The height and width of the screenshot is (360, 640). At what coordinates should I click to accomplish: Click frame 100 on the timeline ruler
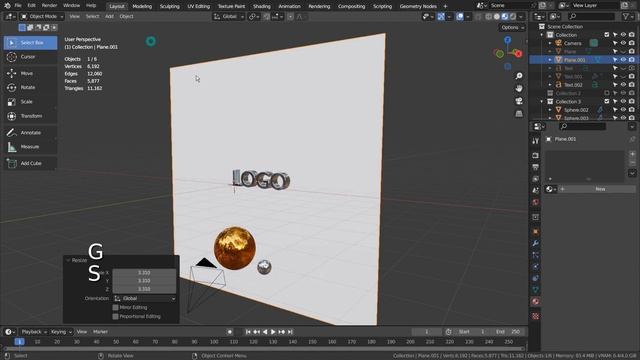(214, 342)
